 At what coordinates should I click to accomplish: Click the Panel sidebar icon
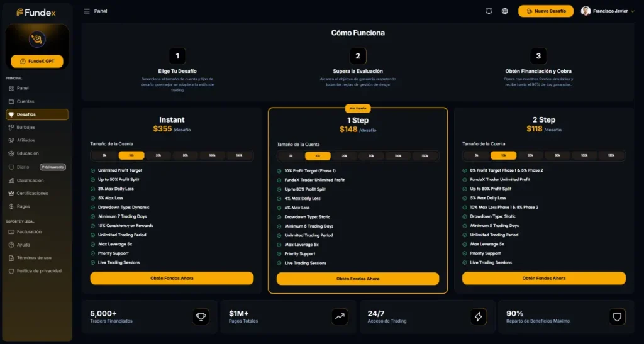click(x=11, y=88)
